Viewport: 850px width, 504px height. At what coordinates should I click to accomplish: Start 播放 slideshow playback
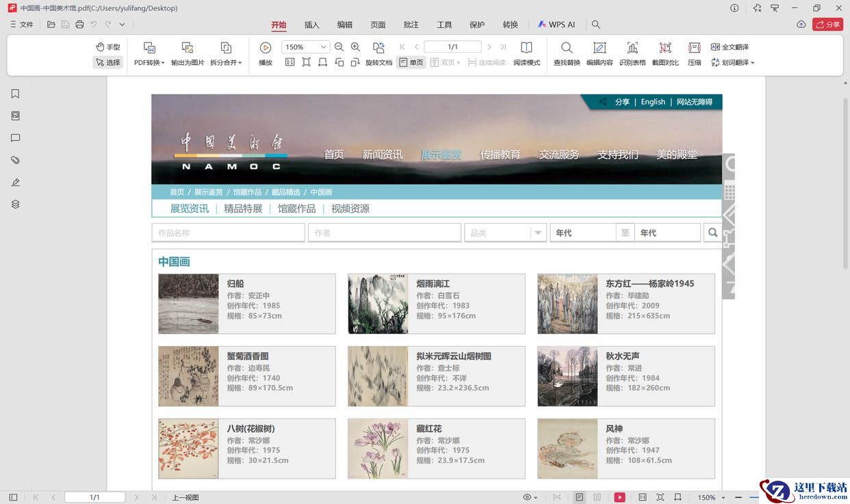(266, 54)
